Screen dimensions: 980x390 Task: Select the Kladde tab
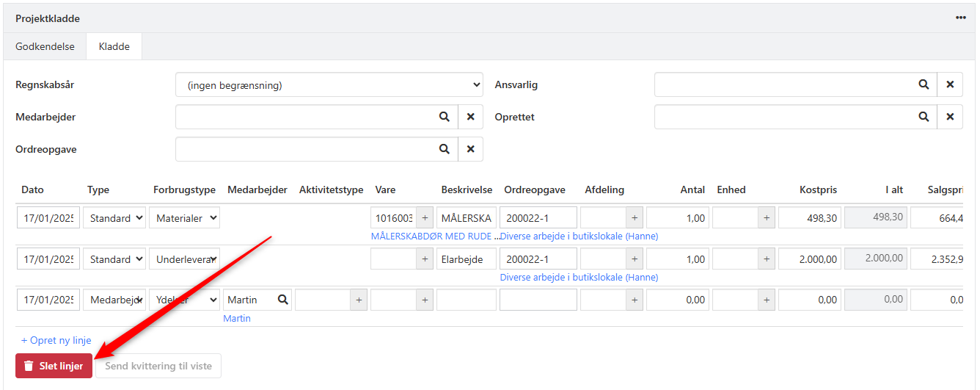coord(114,46)
